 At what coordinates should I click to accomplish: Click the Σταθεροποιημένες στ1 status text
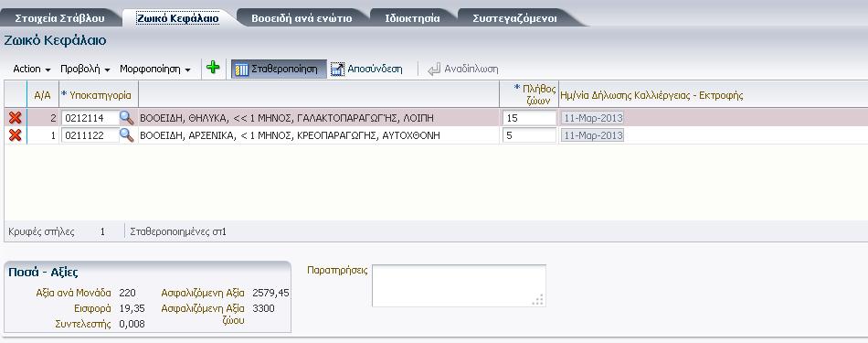click(x=178, y=231)
